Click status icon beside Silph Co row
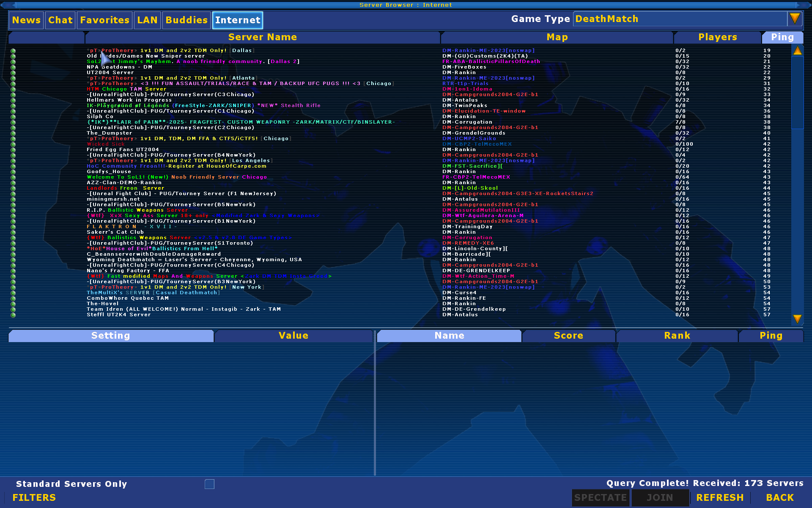Image resolution: width=812 pixels, height=508 pixels. [x=13, y=117]
